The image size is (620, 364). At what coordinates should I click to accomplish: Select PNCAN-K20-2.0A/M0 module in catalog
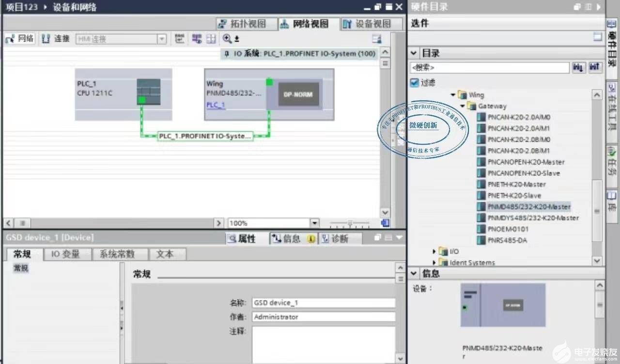(x=513, y=117)
